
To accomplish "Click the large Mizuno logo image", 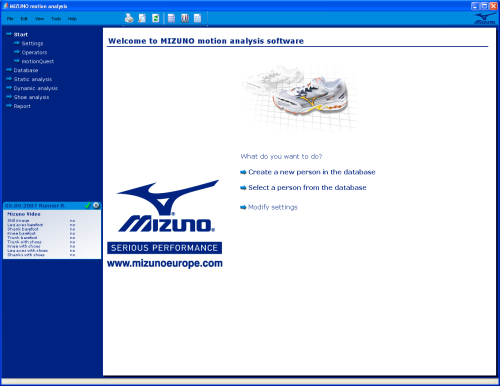I will pyautogui.click(x=167, y=206).
